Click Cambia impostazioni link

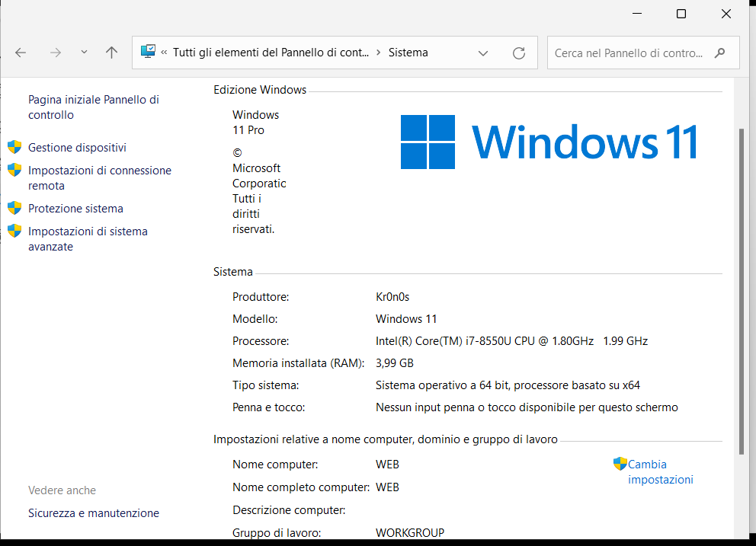661,472
